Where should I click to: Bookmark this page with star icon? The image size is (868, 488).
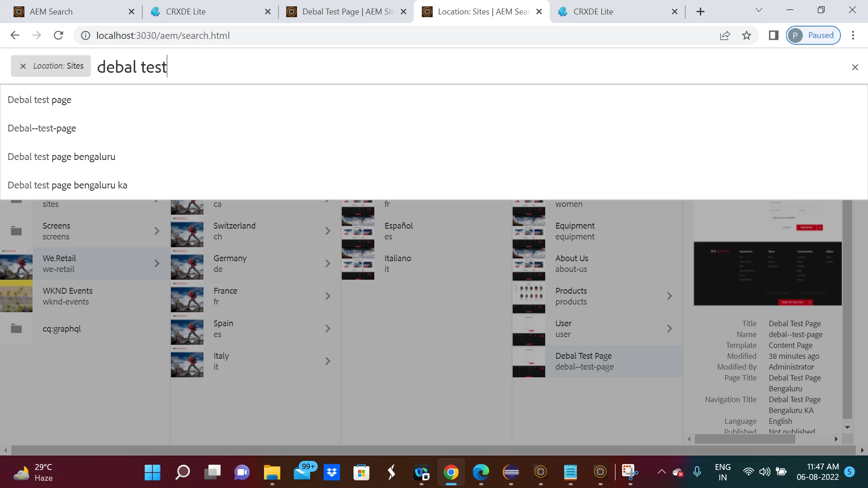pyautogui.click(x=746, y=35)
